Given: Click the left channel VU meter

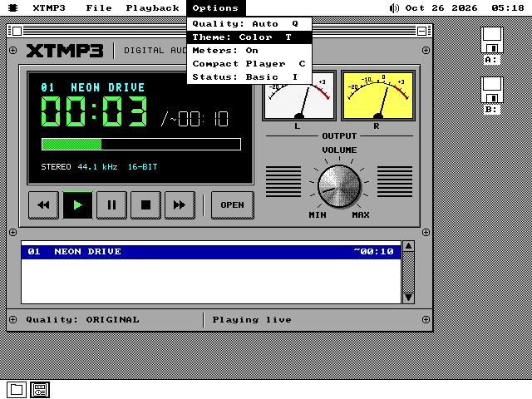Looking at the screenshot, I should [x=299, y=96].
